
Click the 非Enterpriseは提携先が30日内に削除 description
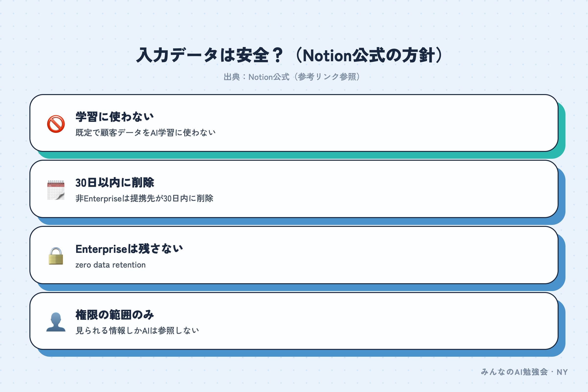click(145, 198)
